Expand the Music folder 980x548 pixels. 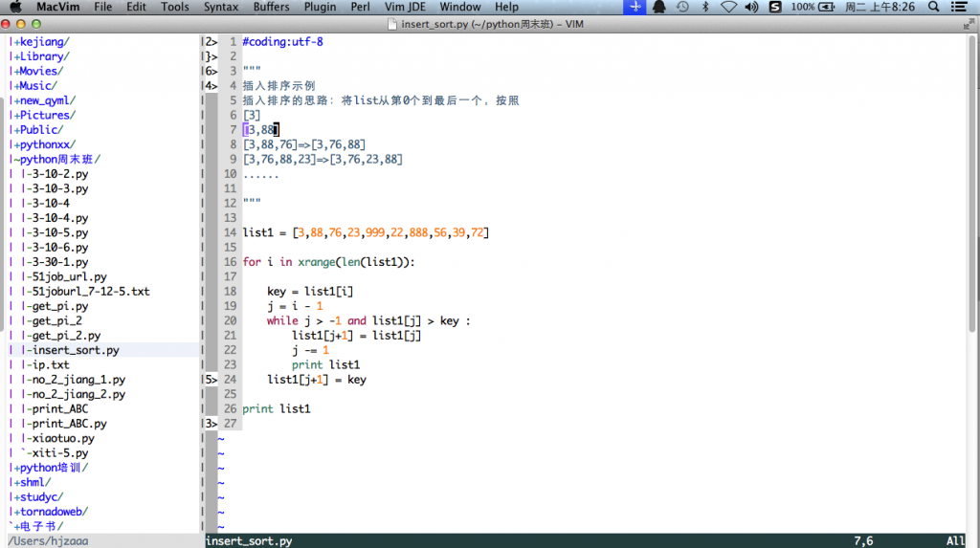[35, 86]
